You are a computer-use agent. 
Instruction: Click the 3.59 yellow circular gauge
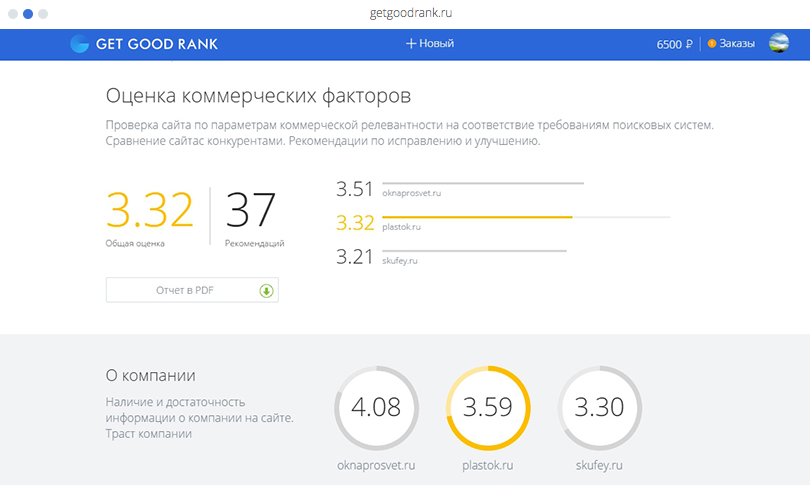(x=488, y=408)
